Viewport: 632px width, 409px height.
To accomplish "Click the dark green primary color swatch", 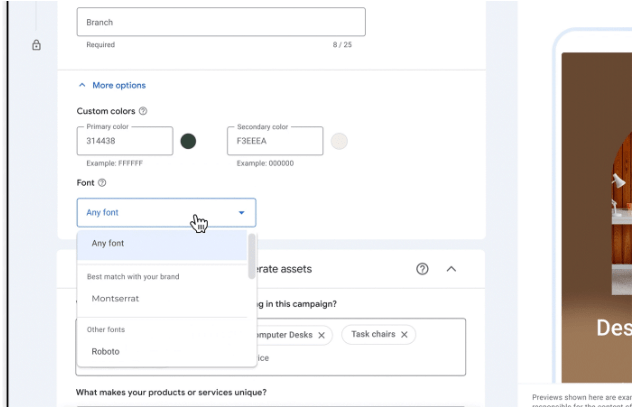I will pos(188,141).
